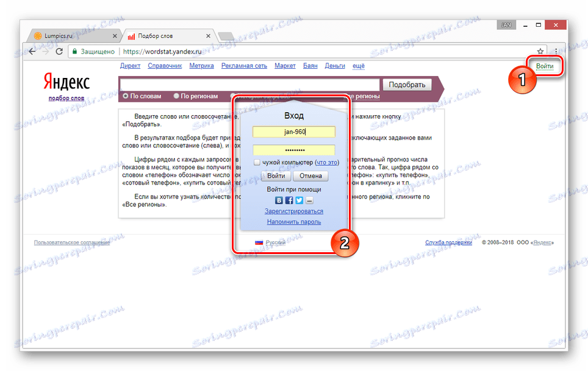The width and height of the screenshot is (588, 371).
Task: Switch to the Lumpics.ru tab
Action: (x=74, y=36)
